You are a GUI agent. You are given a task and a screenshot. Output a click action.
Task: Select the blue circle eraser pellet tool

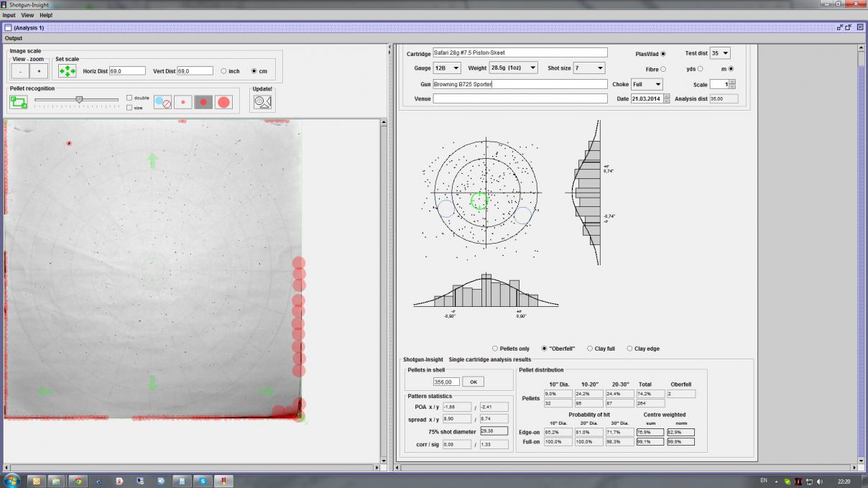point(162,102)
